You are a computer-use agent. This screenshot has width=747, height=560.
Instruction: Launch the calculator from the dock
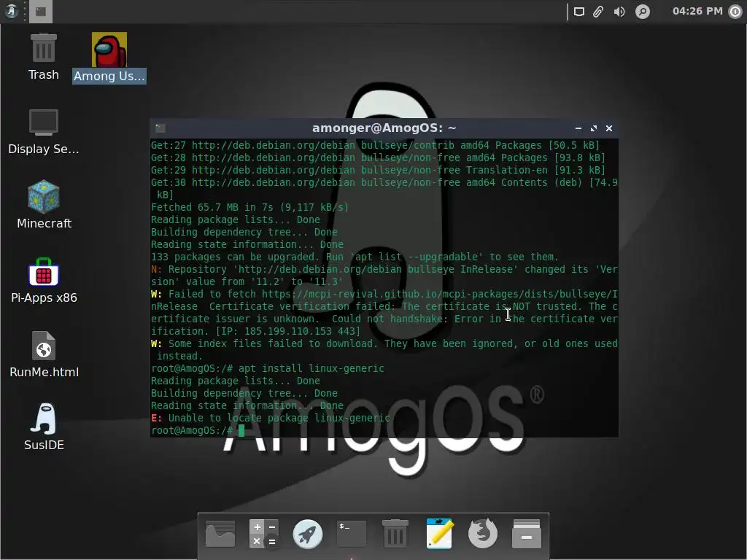point(263,534)
